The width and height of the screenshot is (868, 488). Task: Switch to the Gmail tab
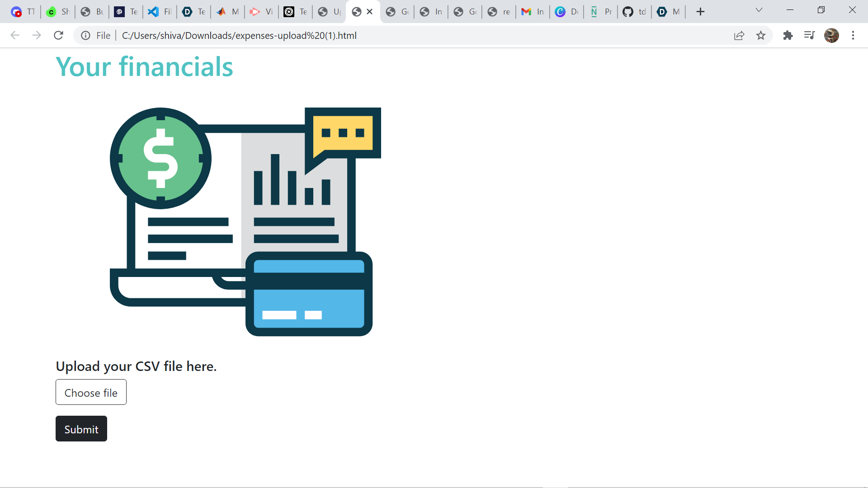533,12
